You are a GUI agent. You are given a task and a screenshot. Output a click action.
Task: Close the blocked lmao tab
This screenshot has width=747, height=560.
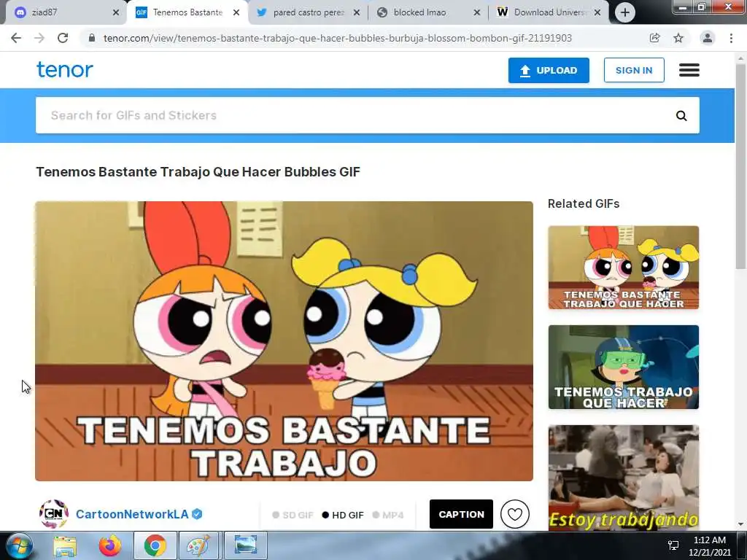point(476,13)
